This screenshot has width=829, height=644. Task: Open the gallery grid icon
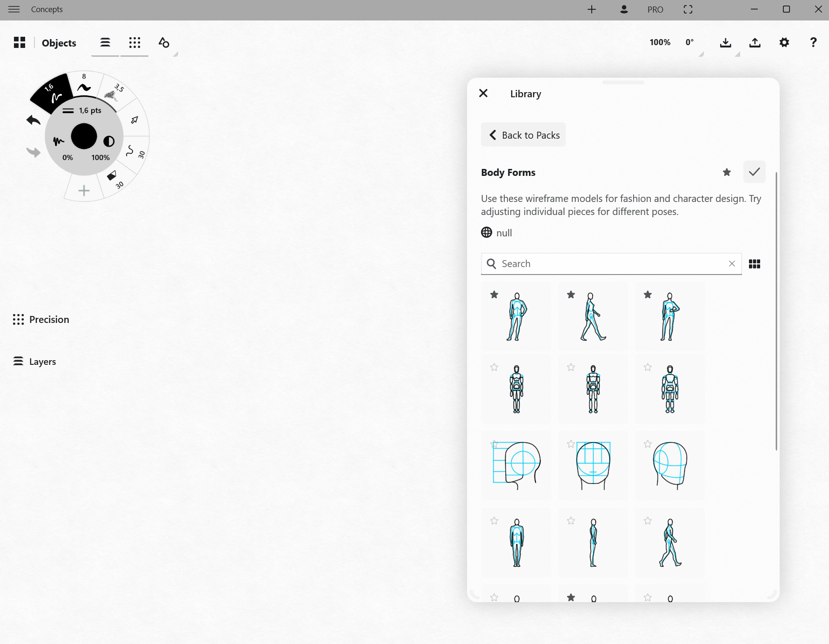tap(20, 43)
